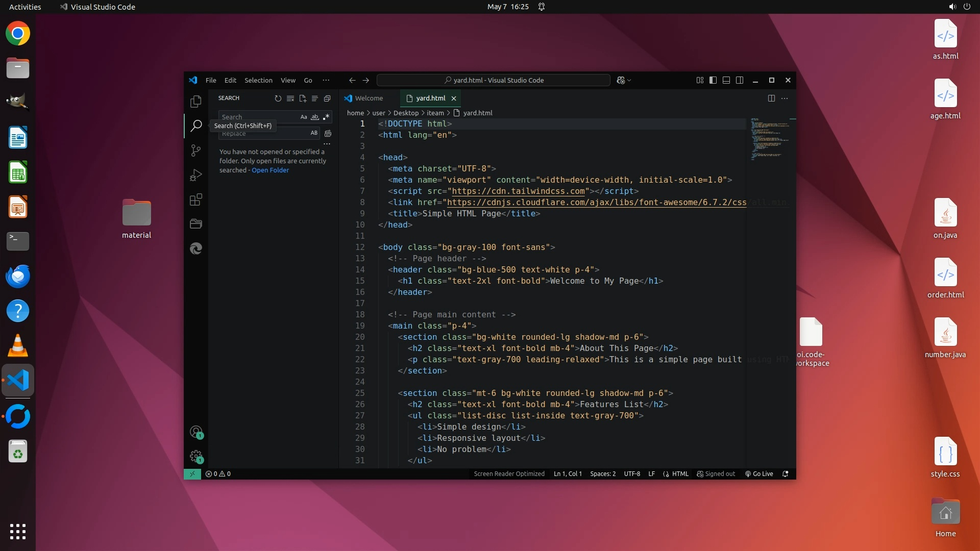This screenshot has height=551, width=980.
Task: Toggle Match Whole Word option
Action: tap(315, 117)
